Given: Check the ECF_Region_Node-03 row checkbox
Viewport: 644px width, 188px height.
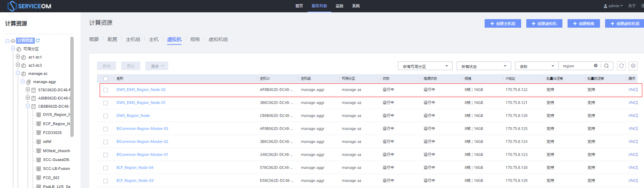Looking at the screenshot, I should 106,181.
